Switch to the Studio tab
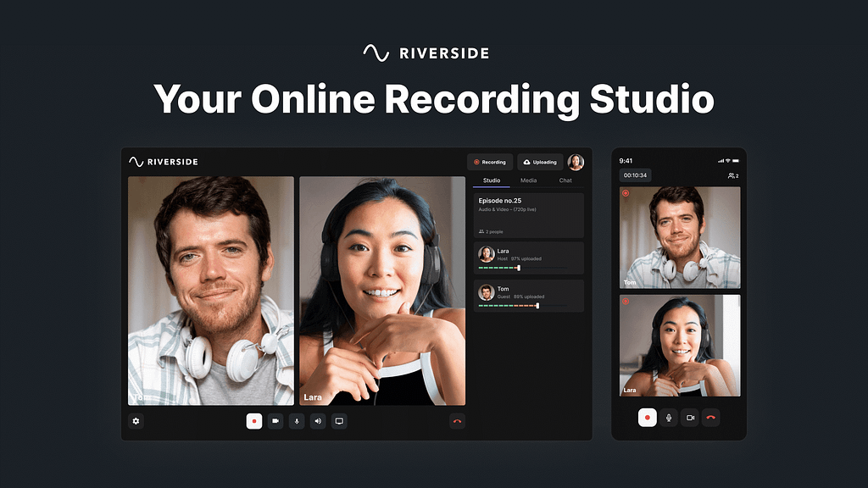The image size is (868, 488). pos(492,180)
